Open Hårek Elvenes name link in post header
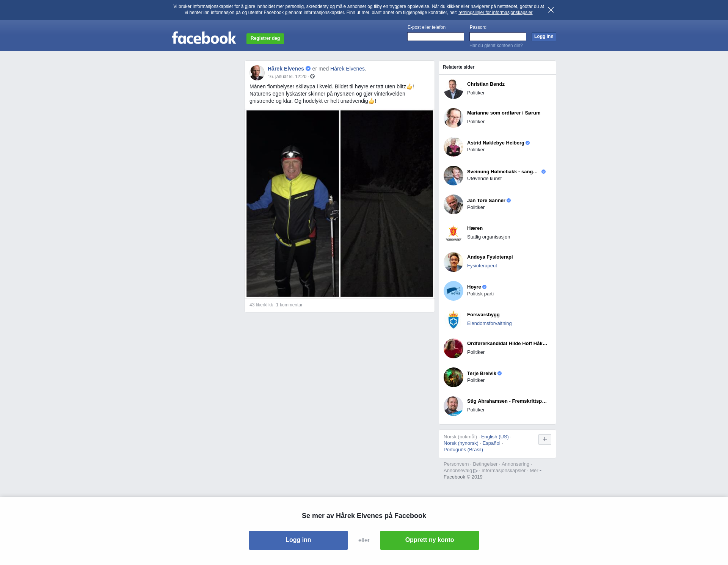Image resolution: width=728 pixels, height=565 pixels. pyautogui.click(x=286, y=69)
